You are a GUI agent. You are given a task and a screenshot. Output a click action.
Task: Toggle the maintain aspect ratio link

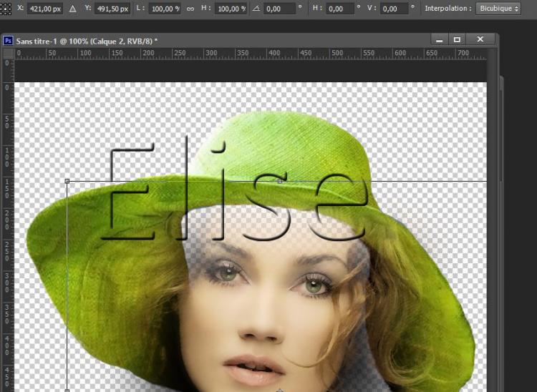[x=190, y=9]
